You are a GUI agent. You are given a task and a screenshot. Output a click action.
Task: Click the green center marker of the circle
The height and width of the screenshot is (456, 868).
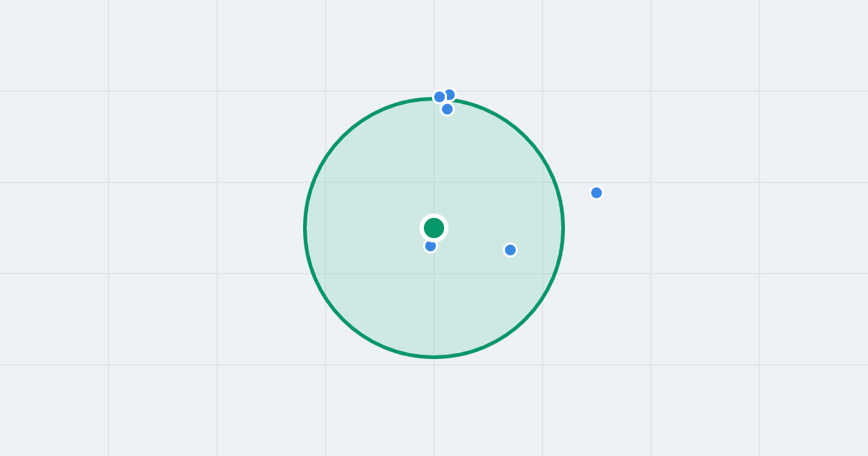click(x=434, y=228)
